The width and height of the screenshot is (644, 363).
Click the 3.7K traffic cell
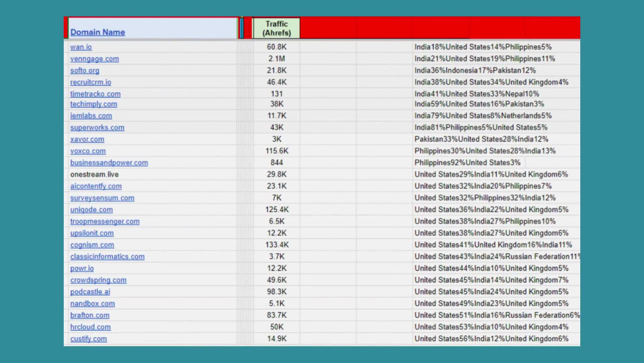(276, 257)
